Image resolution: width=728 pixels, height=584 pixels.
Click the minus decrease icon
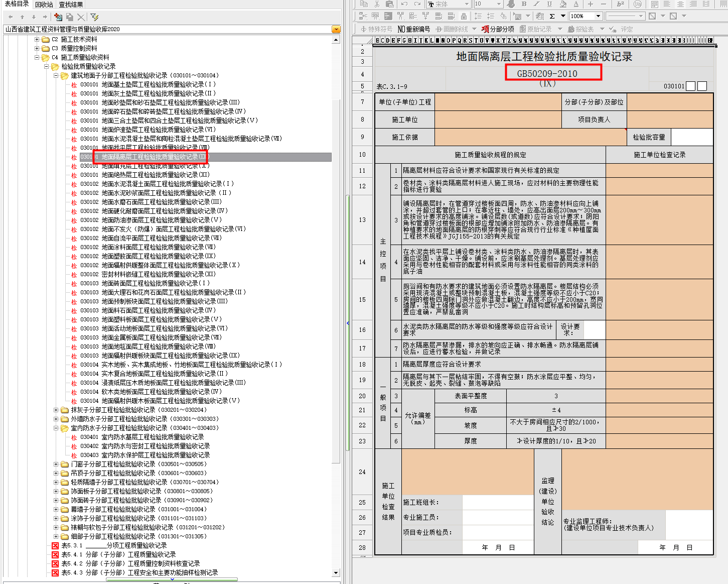click(x=603, y=4)
